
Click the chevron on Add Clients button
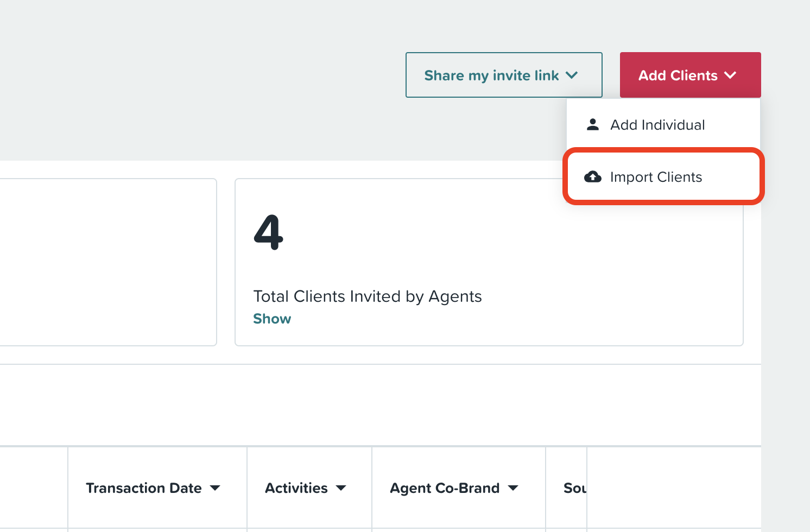pos(730,75)
